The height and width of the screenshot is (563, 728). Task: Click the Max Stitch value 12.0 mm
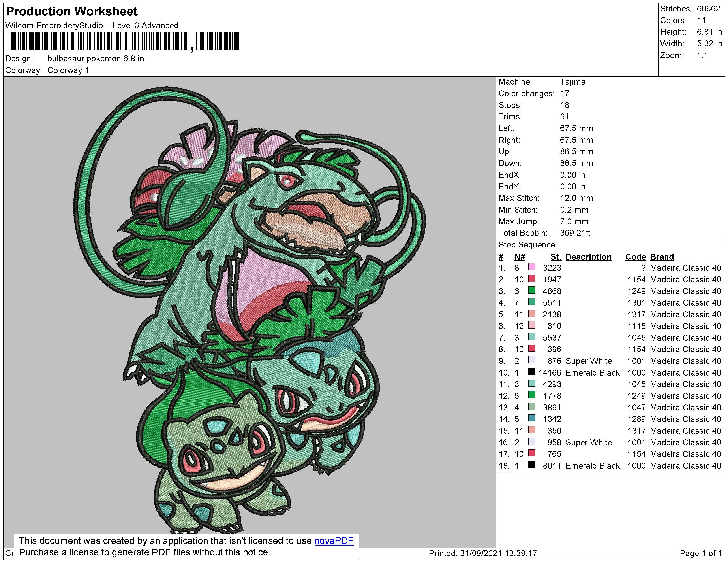tap(576, 198)
